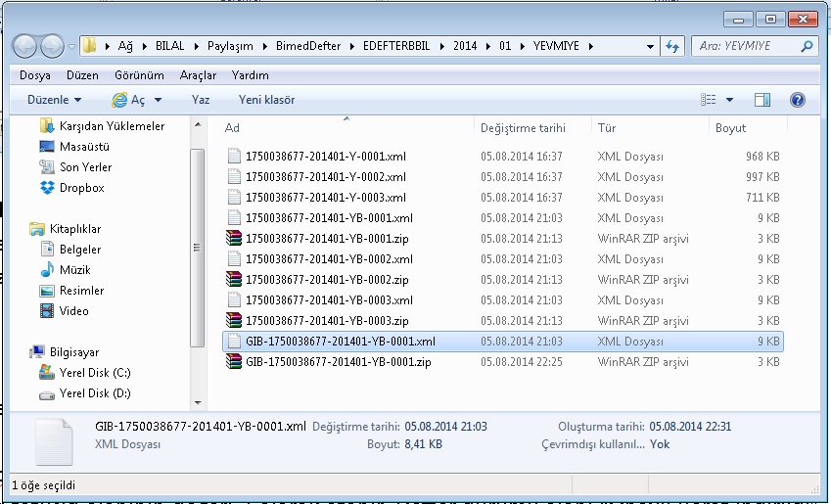Click EDEFTERBBIL in the address breadcrumb
This screenshot has height=504, width=831.
pos(396,46)
